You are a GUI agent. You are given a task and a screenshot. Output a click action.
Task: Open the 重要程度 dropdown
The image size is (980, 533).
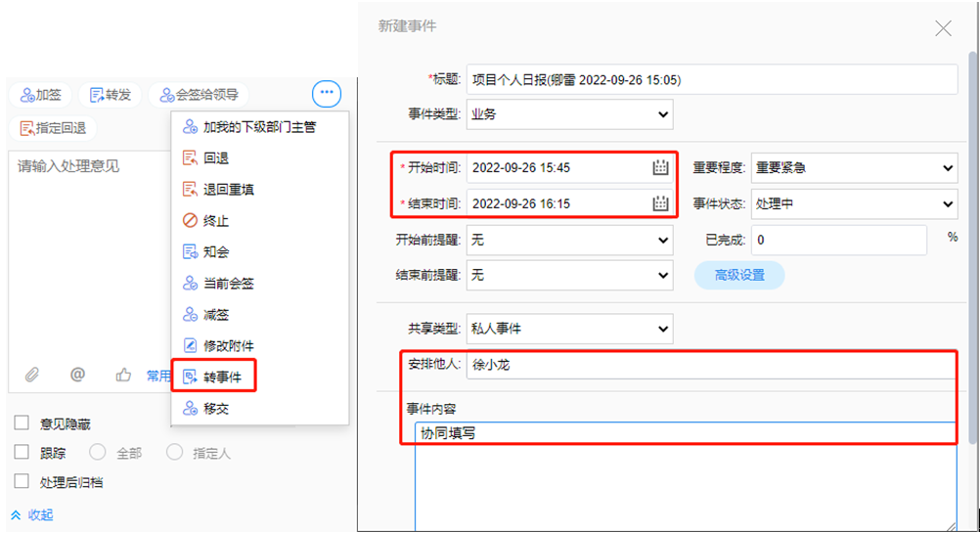(x=853, y=168)
